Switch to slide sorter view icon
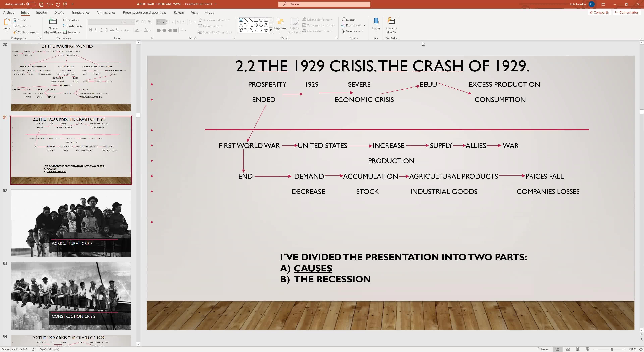This screenshot has height=352, width=644. (x=568, y=349)
